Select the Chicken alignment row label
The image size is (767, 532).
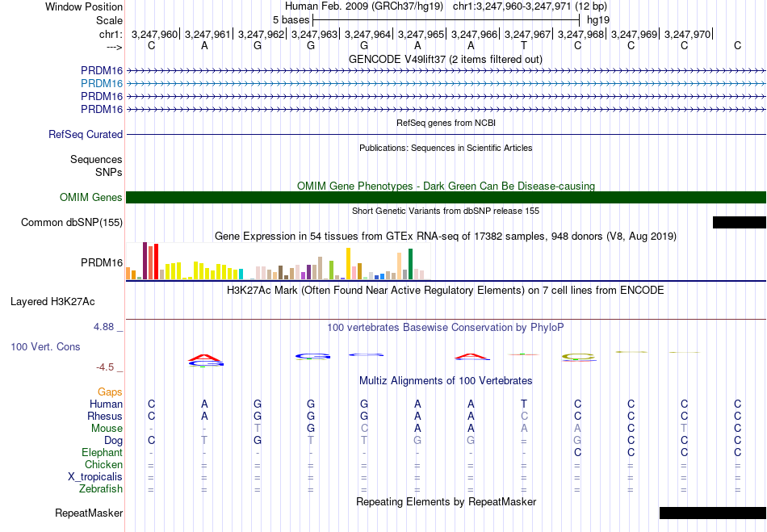click(103, 464)
